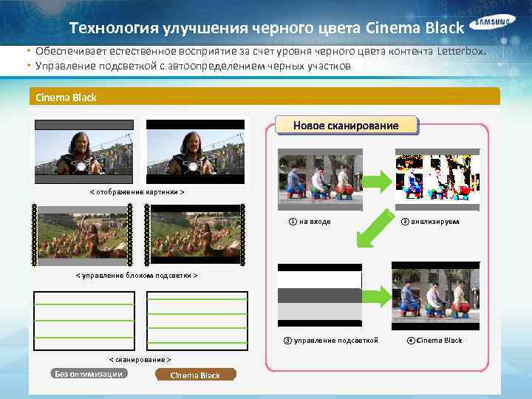Click the bullet text mentioning Letterbox
Image resolution: width=532 pixels, height=399 pixels.
tap(261, 51)
